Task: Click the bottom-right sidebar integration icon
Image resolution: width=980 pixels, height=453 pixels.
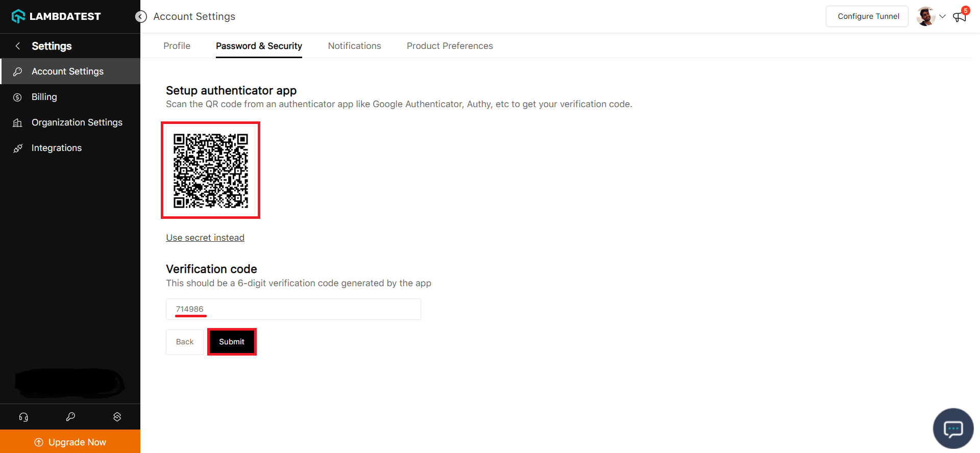Action: 117,417
